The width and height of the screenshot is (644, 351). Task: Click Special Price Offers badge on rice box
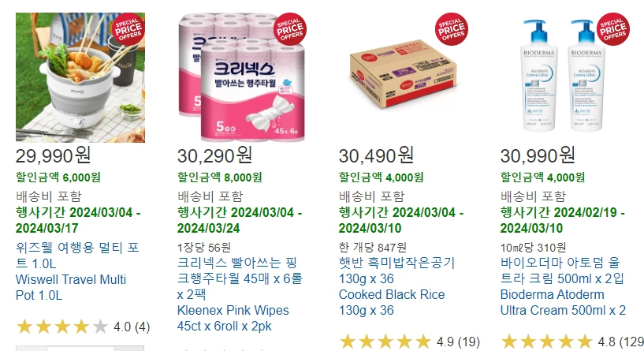[x=452, y=29]
